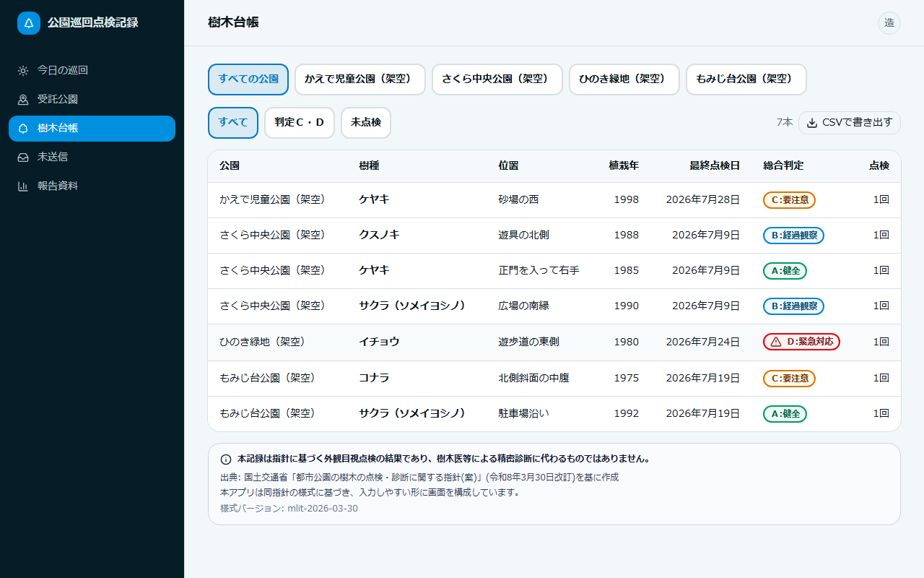Image resolution: width=924 pixels, height=578 pixels.
Task: Filter by もみじ台公園（架空）
Action: point(746,79)
